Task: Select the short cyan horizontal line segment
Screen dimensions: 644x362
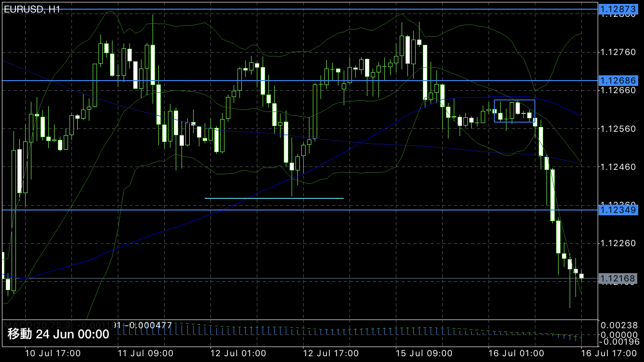Action: coord(274,198)
